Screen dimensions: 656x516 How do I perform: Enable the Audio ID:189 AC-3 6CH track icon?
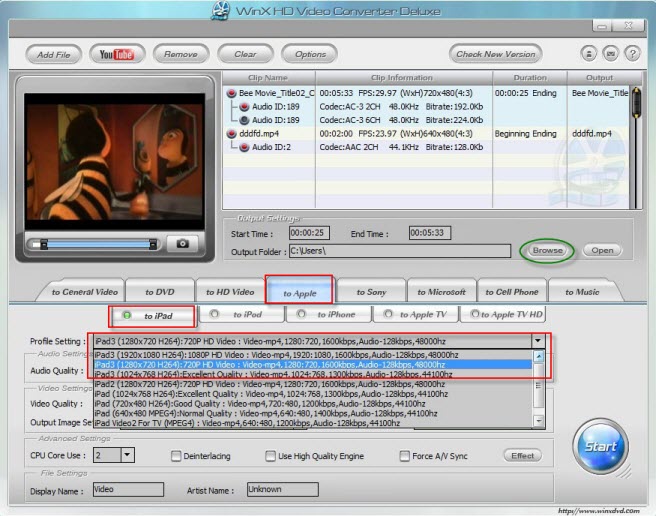pyautogui.click(x=244, y=120)
